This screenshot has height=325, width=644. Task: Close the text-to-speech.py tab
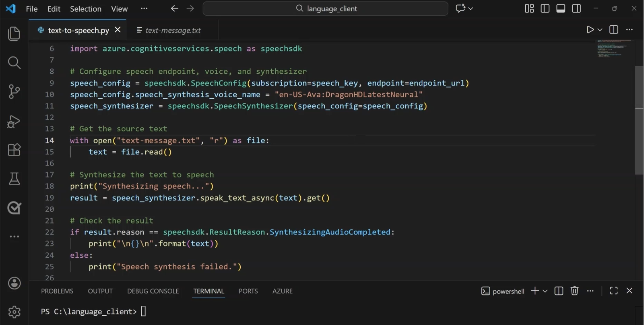(118, 30)
